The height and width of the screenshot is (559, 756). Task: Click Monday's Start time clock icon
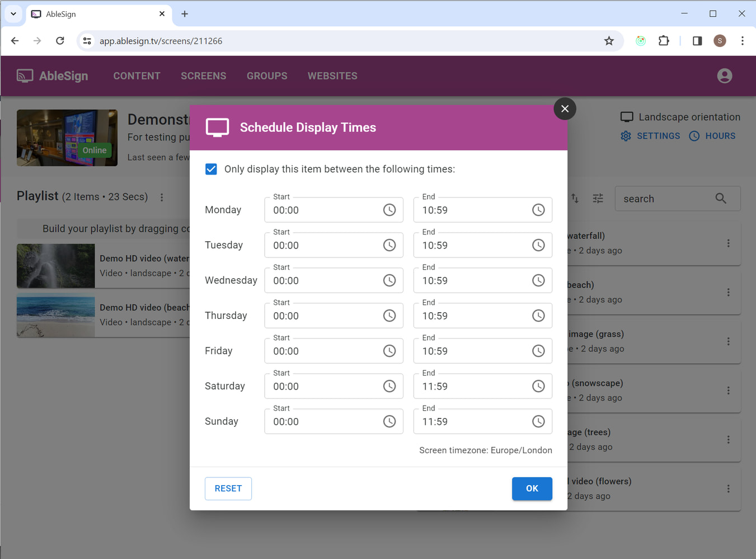pos(389,210)
